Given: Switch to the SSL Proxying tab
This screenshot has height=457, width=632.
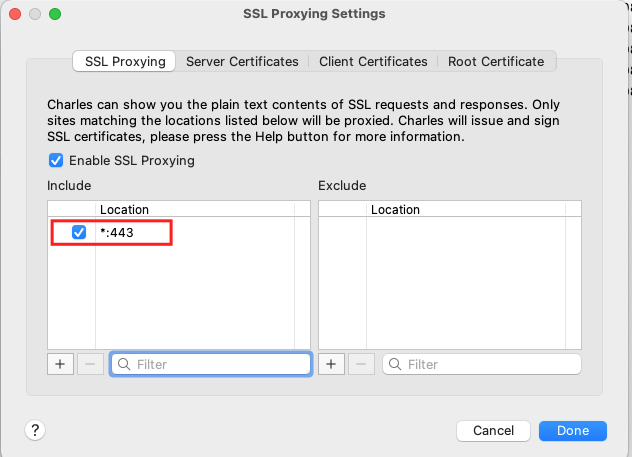Looking at the screenshot, I should click(124, 61).
